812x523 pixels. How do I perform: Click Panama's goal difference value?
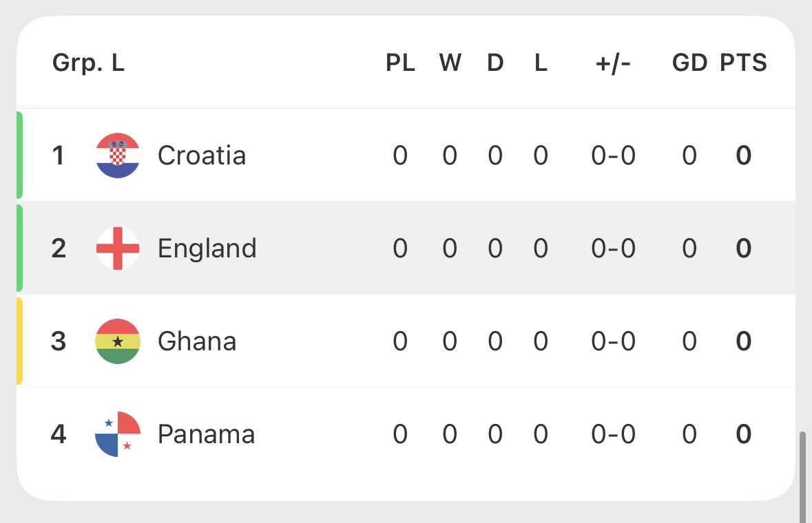689,434
